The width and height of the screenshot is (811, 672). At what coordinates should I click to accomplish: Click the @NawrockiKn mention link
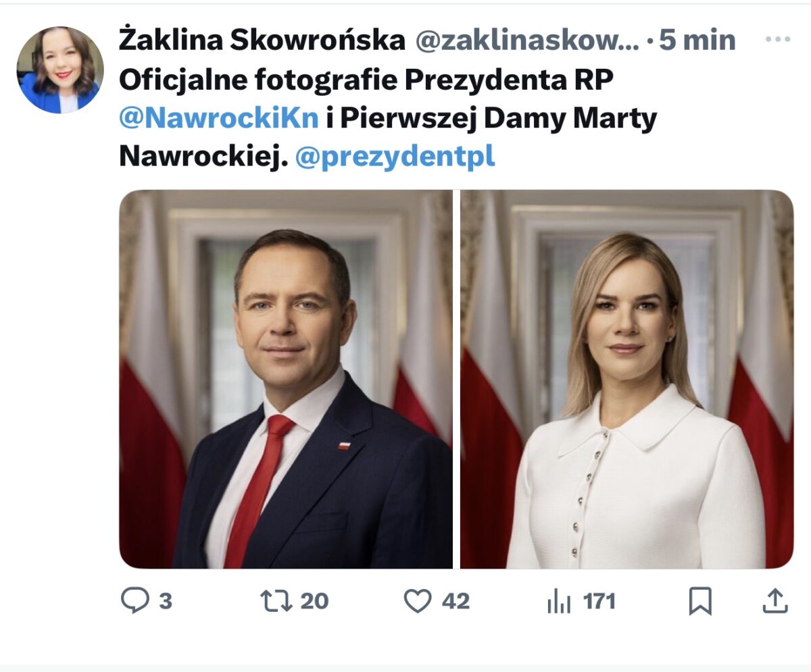[x=219, y=118]
